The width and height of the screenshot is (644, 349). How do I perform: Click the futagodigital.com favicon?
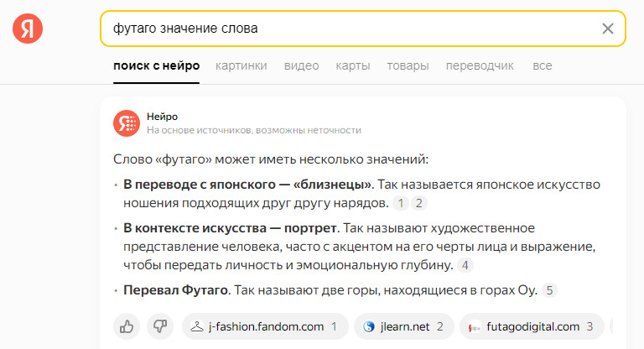point(475,326)
